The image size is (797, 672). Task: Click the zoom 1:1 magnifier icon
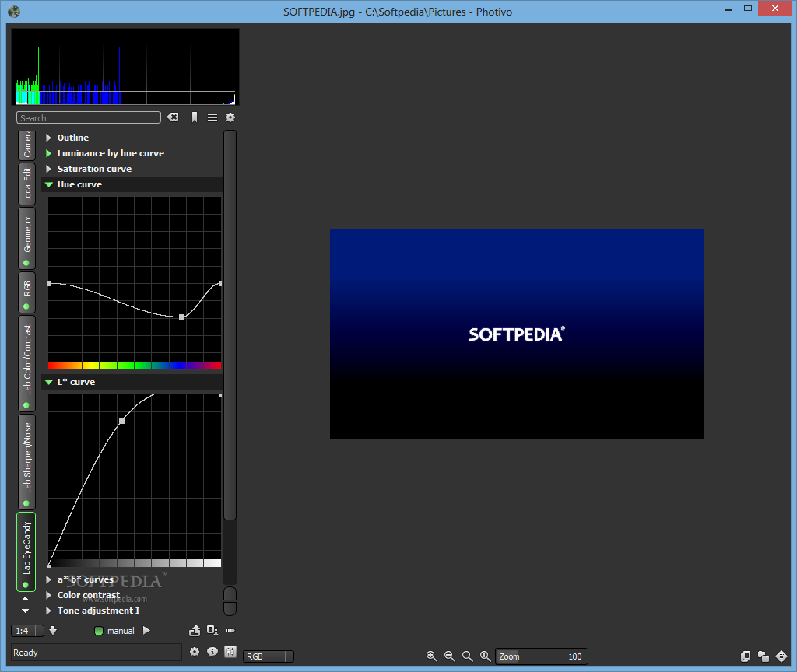coord(486,656)
